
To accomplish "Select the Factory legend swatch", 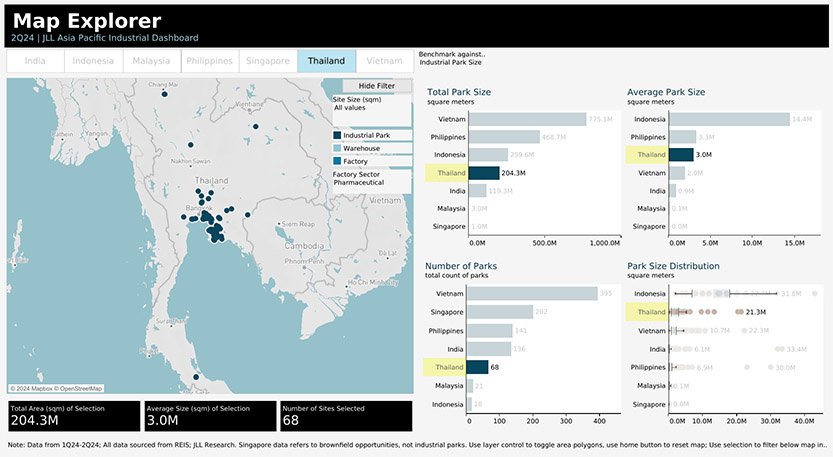I will click(337, 161).
